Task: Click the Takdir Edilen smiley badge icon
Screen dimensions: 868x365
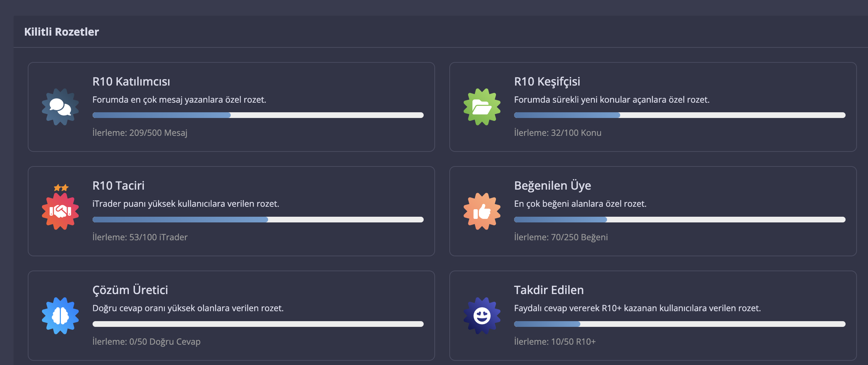Action: (x=482, y=316)
